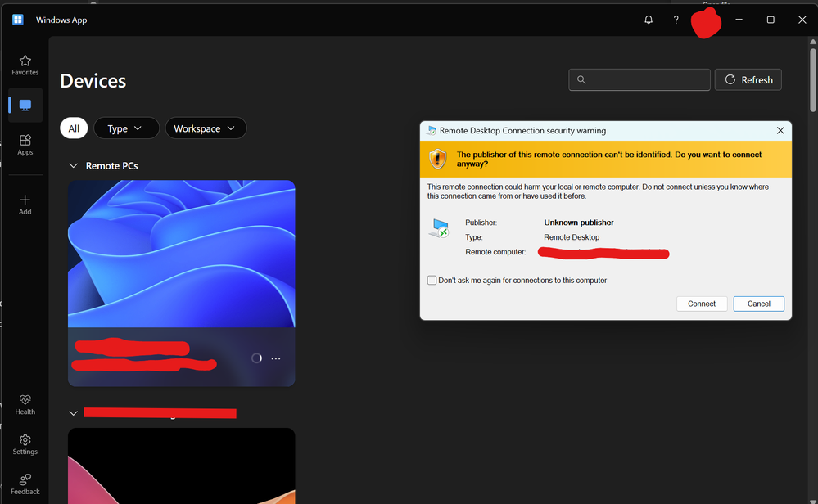Maximize the Windows App window
Screen dimensions: 818x504
click(771, 20)
